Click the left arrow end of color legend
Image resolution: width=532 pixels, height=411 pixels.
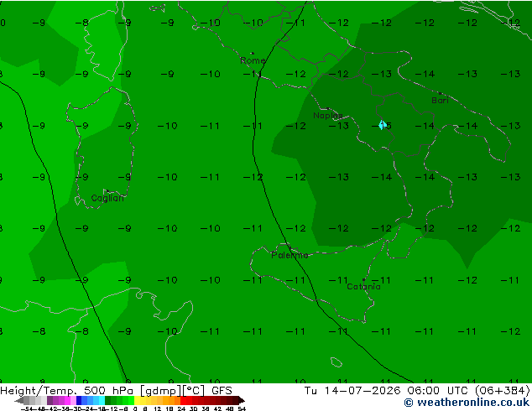(19, 400)
